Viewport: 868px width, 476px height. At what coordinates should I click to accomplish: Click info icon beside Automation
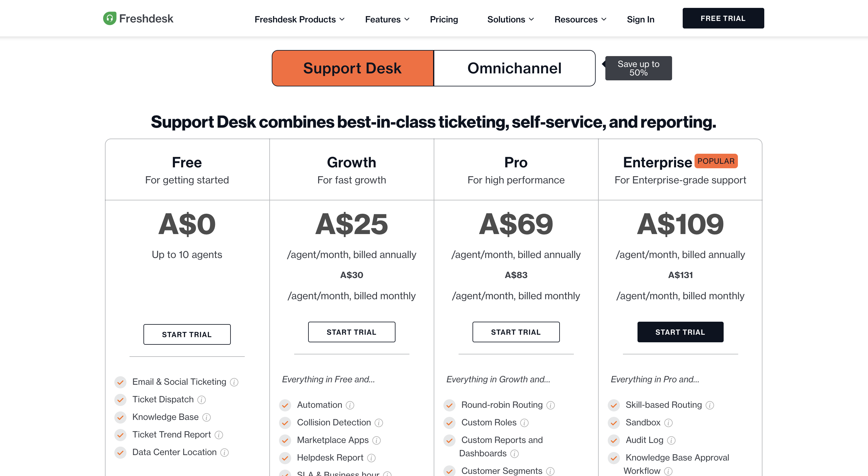350,405
